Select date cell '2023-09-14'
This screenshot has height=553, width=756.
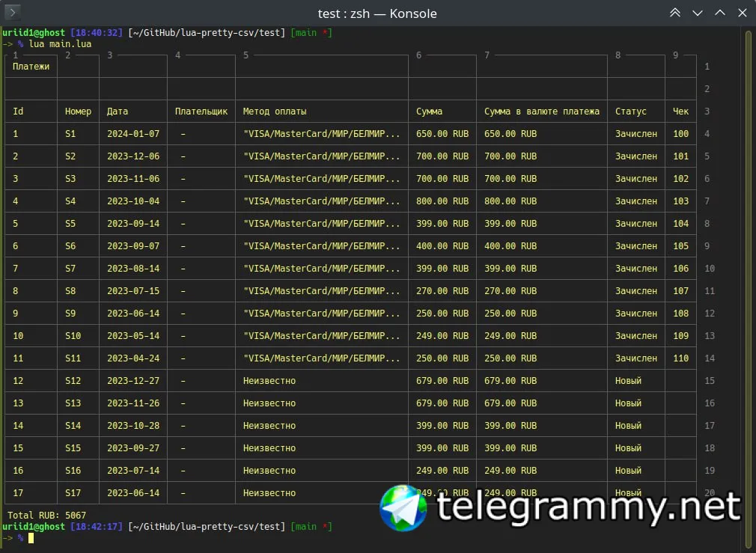click(133, 223)
